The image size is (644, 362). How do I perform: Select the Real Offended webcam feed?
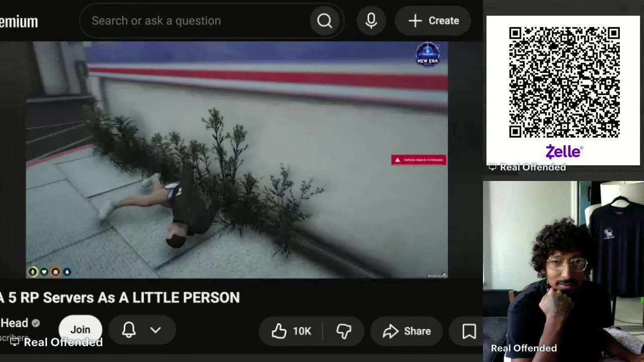pyautogui.click(x=563, y=271)
